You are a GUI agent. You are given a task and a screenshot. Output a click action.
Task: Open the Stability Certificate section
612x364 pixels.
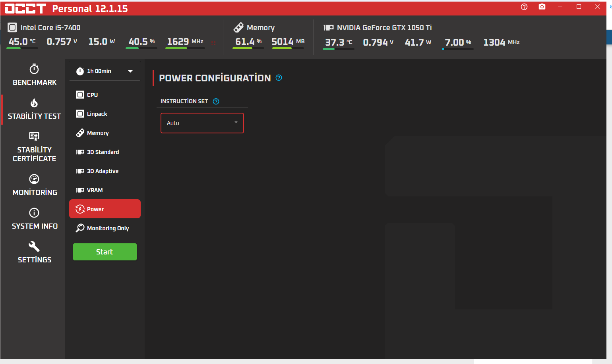(x=35, y=147)
